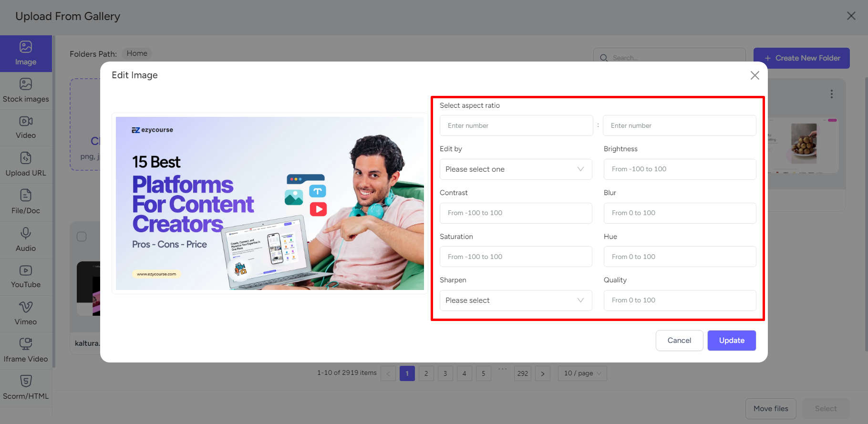Jump to last page 292
868x424 pixels.
523,373
